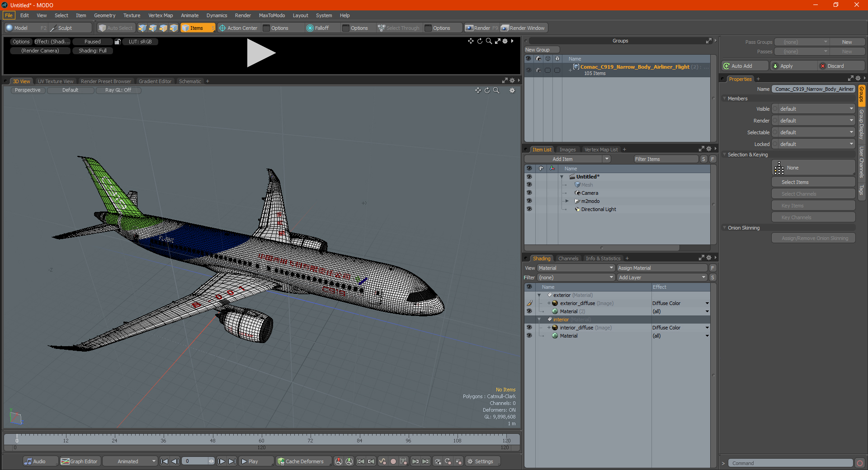This screenshot has width=868, height=470.
Task: Activate Items selection mode
Action: point(197,28)
